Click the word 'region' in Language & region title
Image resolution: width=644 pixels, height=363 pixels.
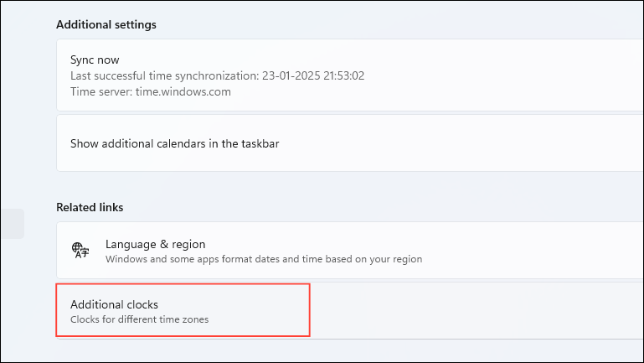point(186,244)
